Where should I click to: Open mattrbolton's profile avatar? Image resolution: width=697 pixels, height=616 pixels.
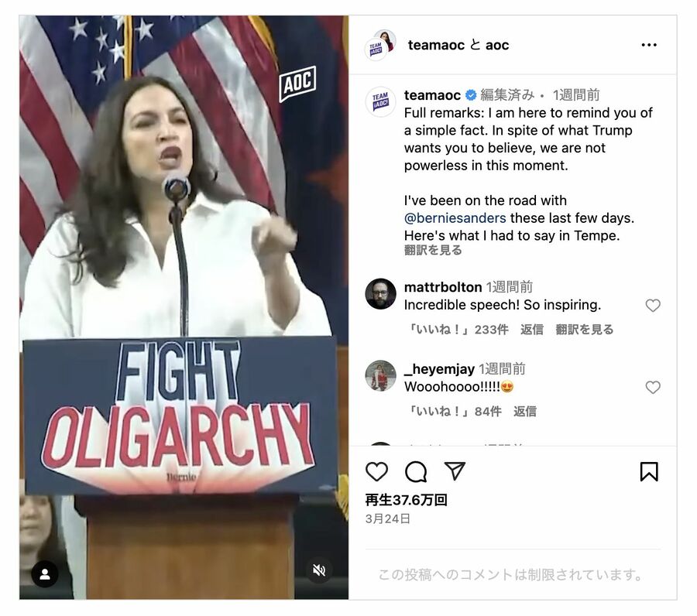(x=380, y=293)
